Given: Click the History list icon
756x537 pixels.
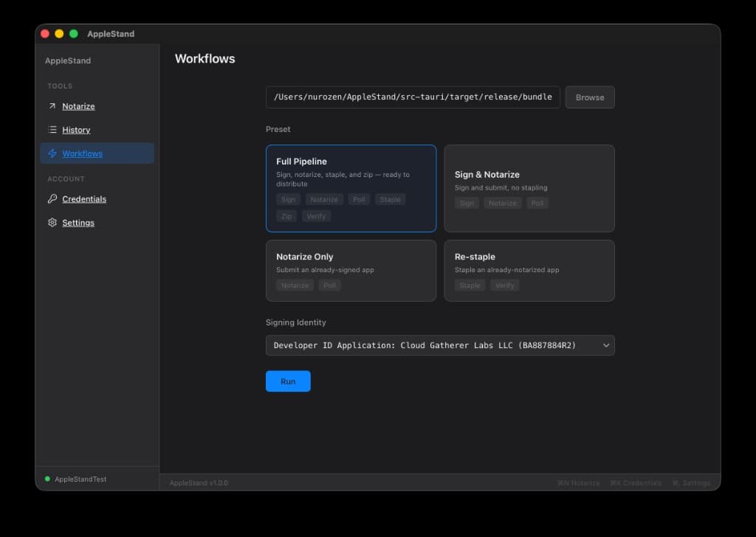Looking at the screenshot, I should click(51, 129).
